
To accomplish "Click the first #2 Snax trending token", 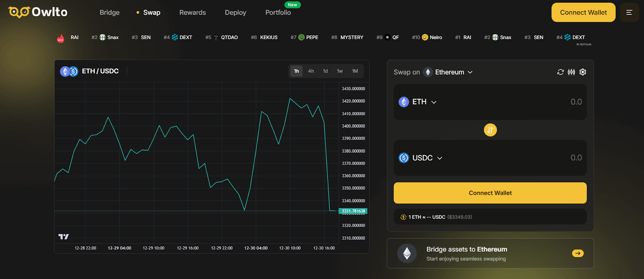I will pyautogui.click(x=105, y=37).
